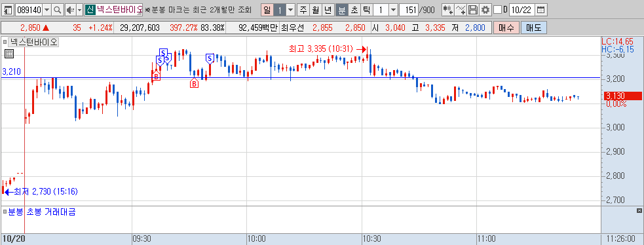Click the top-left window panel icon

(8, 9)
